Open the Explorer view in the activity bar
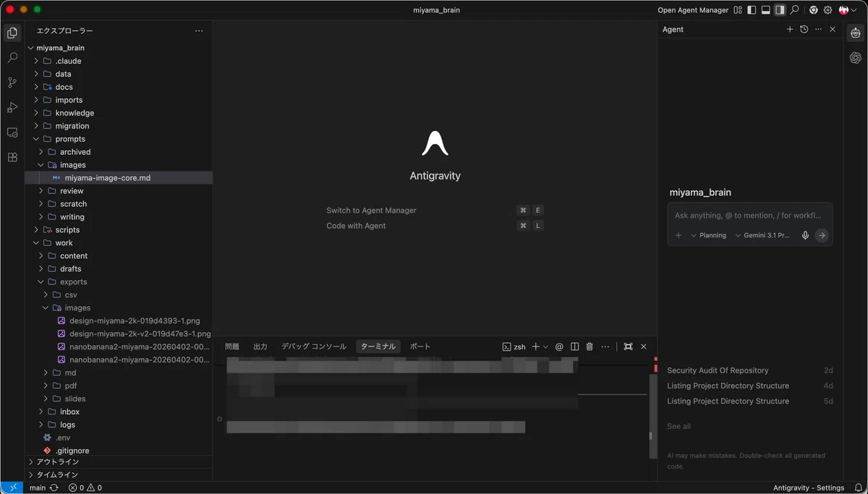Viewport: 868px width, 494px height. click(x=12, y=33)
